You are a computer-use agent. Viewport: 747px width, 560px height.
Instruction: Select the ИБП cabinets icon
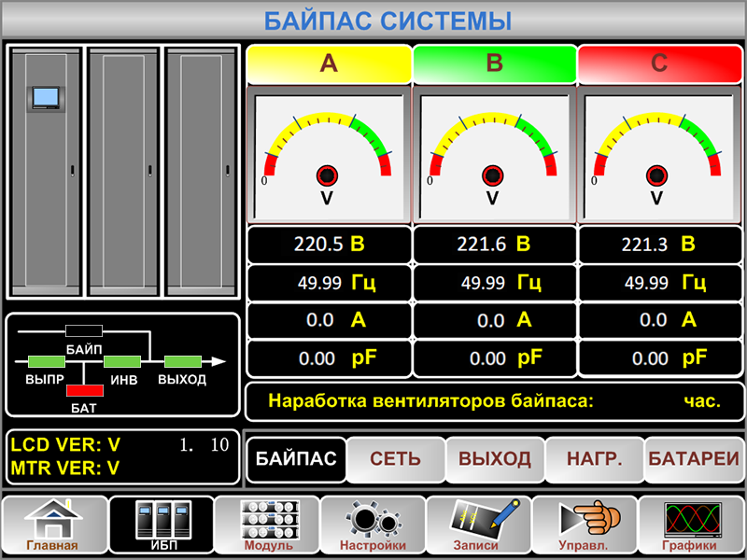[160, 525]
